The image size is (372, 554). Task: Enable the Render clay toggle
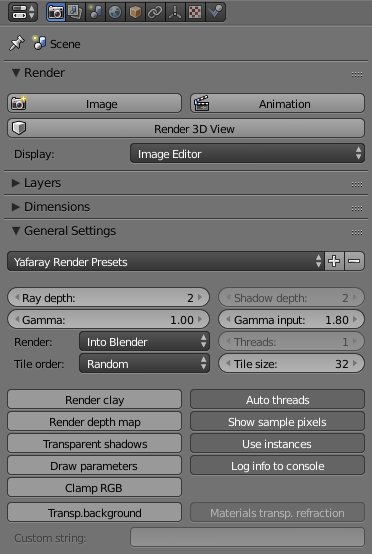pos(94,400)
